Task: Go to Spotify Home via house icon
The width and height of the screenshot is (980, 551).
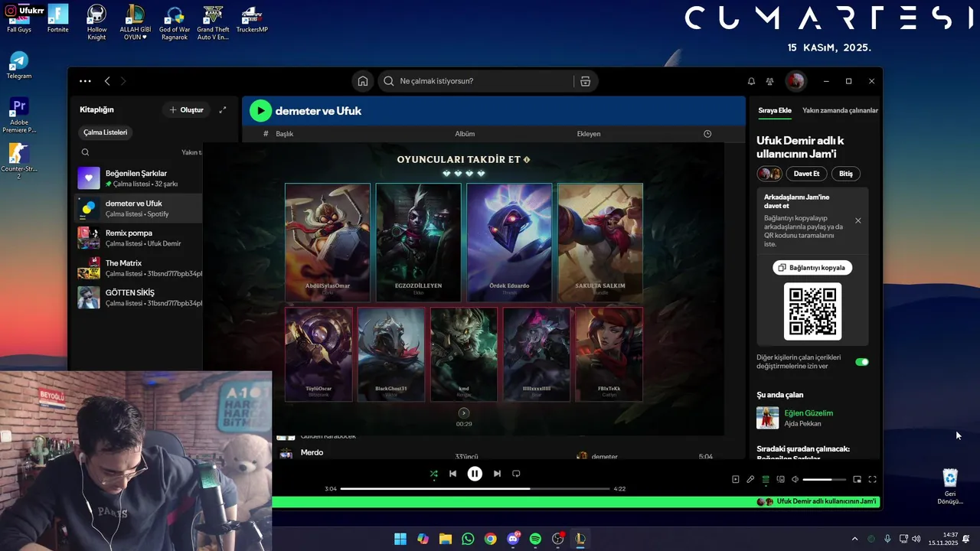Action: (363, 81)
